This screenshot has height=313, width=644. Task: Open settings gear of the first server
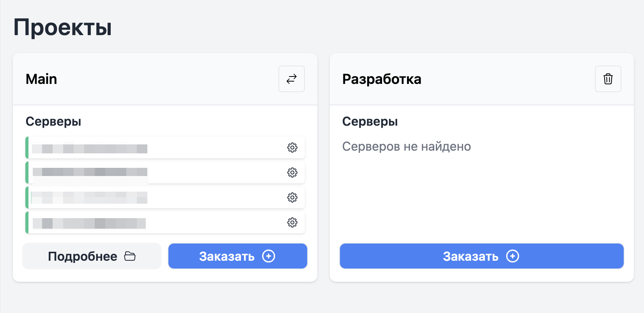pos(292,148)
